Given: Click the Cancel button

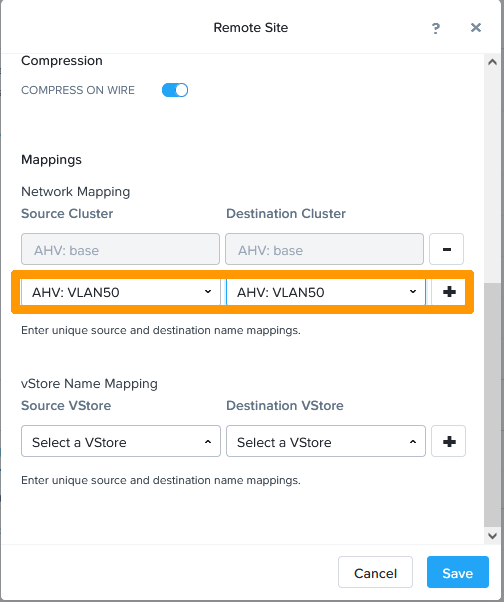Looking at the screenshot, I should [x=375, y=572].
